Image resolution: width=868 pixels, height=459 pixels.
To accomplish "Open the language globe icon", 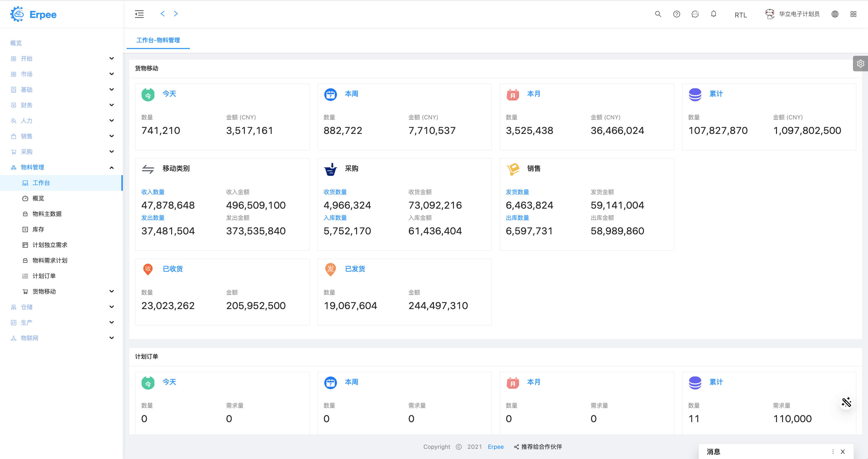I will pos(835,14).
